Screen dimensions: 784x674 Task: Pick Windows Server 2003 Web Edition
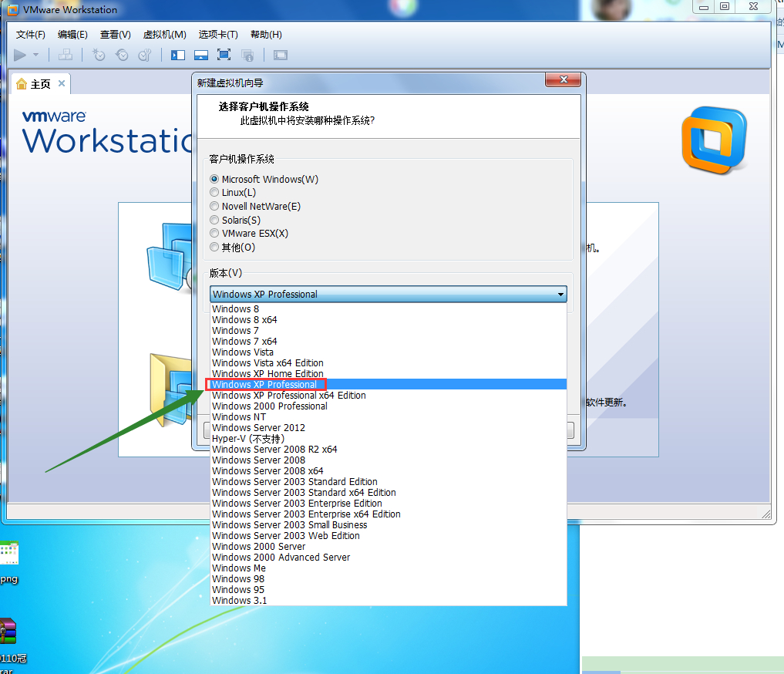click(x=388, y=536)
